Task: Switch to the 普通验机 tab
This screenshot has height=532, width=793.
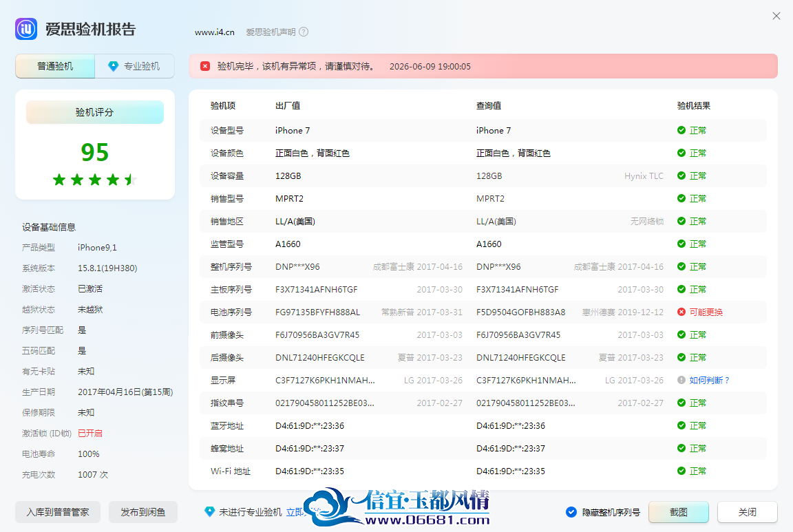Action: click(x=55, y=66)
